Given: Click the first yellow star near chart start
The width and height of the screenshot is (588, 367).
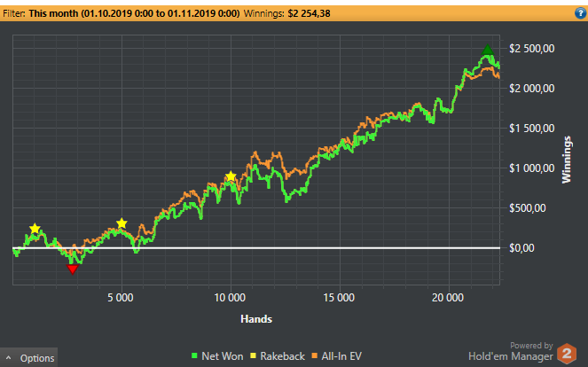Looking at the screenshot, I should 35,229.
